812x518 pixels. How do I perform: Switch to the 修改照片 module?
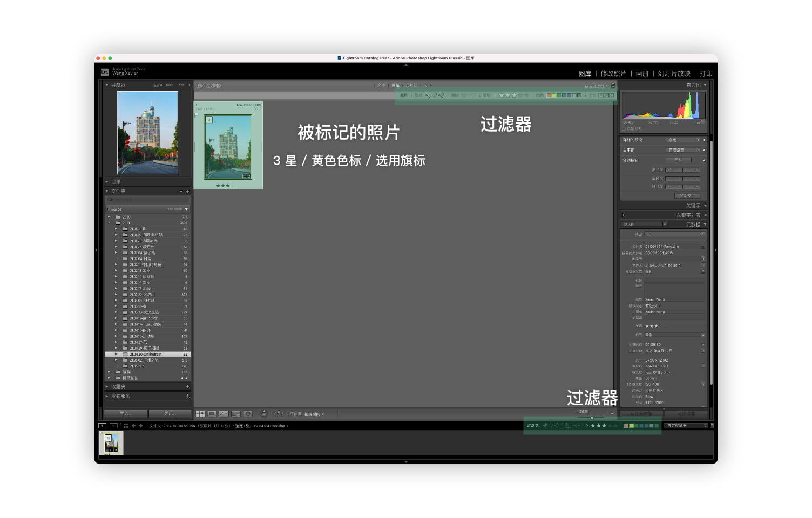[x=614, y=73]
